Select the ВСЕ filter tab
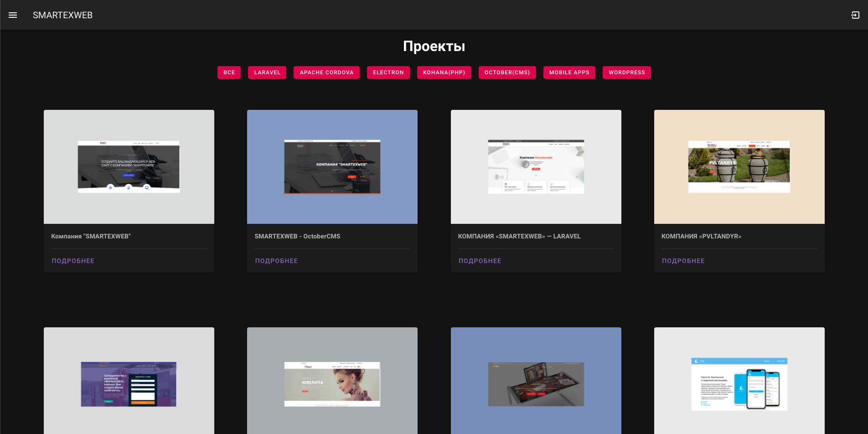This screenshot has height=434, width=868. [229, 72]
